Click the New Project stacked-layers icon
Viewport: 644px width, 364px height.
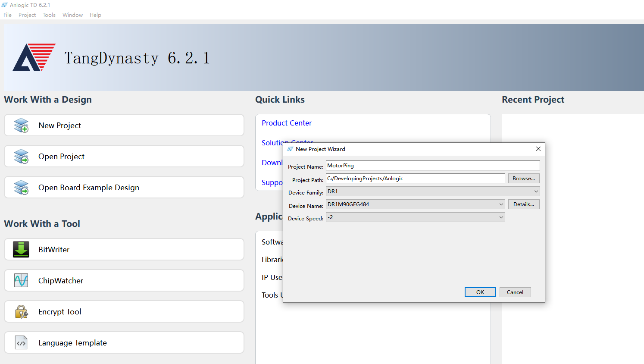tap(21, 126)
